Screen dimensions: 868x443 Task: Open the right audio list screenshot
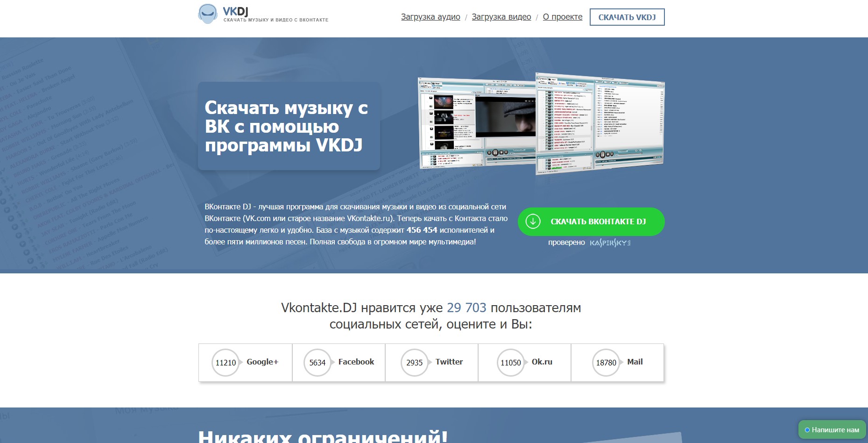600,123
